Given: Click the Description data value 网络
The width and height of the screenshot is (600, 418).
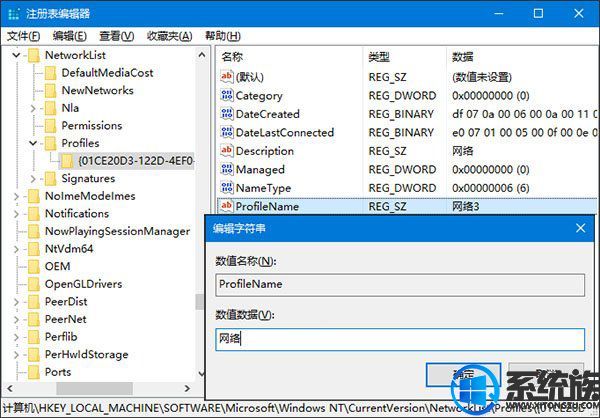Looking at the screenshot, I should [462, 151].
